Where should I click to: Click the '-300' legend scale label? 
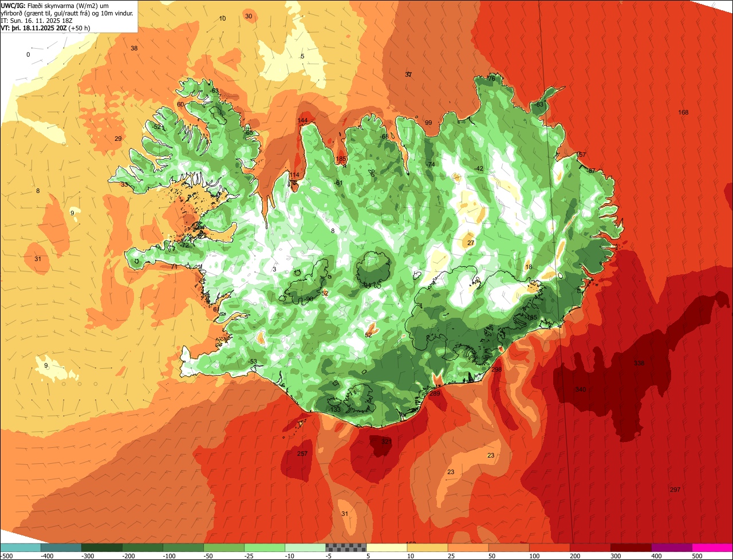click(88, 555)
